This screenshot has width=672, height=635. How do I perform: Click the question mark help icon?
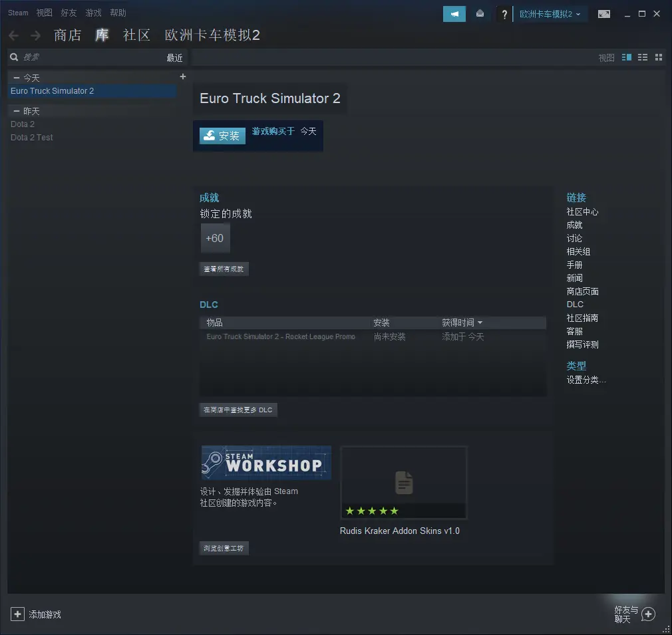tap(504, 15)
